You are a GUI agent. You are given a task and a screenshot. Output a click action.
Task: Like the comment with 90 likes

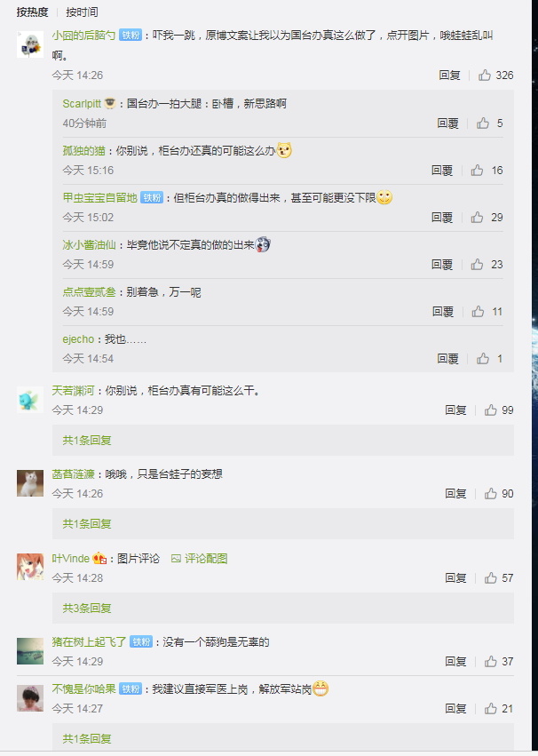click(491, 494)
